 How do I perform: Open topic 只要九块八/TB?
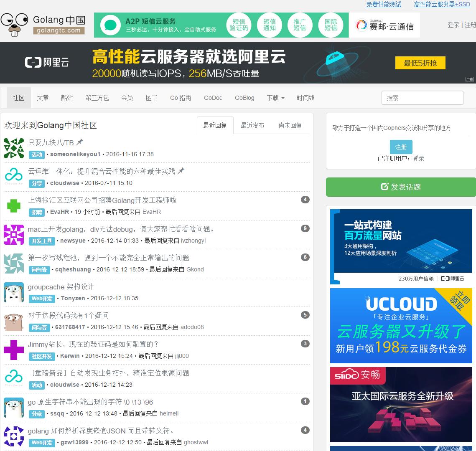(51, 142)
